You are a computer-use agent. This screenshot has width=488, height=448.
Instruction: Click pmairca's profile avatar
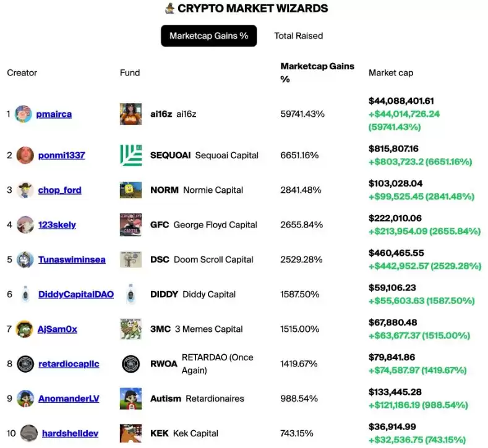click(x=24, y=114)
